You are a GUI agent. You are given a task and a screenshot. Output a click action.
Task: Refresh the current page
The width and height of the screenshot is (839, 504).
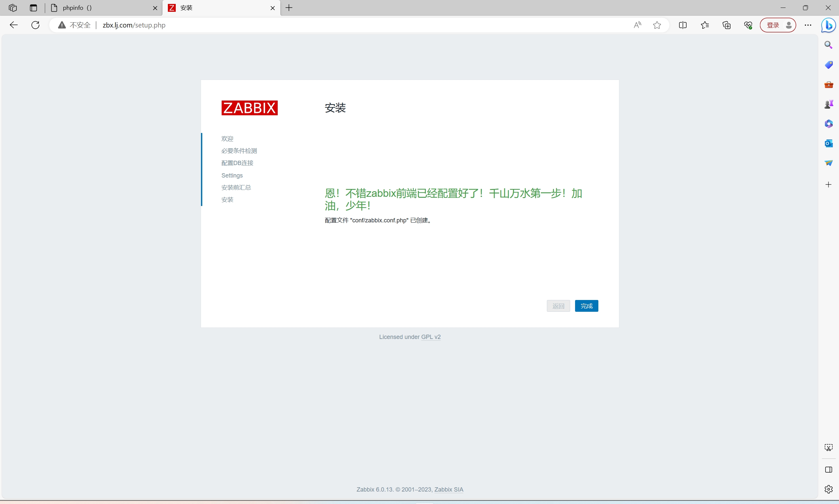click(35, 25)
